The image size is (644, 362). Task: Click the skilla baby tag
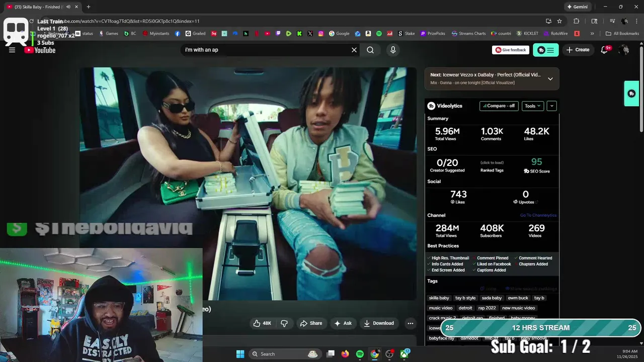click(439, 298)
